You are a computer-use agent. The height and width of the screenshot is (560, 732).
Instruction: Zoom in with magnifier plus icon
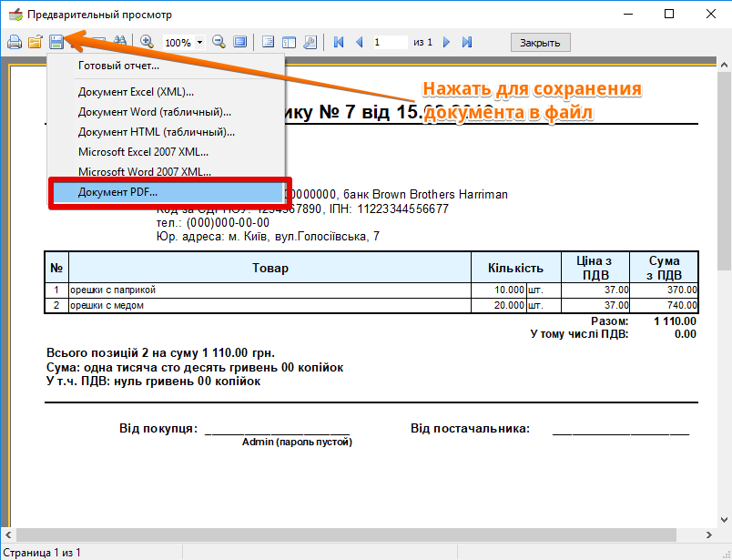(x=147, y=42)
